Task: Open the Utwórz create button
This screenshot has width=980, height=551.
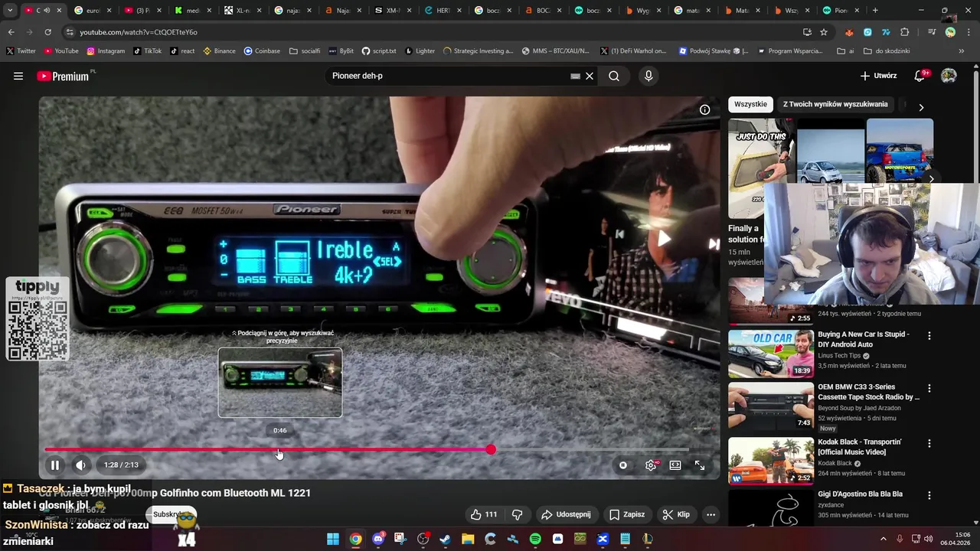Action: (878, 76)
